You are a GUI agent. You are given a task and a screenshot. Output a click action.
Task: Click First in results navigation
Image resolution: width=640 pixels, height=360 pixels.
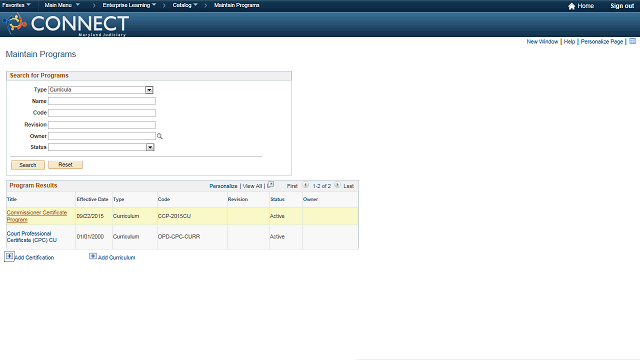tap(292, 186)
